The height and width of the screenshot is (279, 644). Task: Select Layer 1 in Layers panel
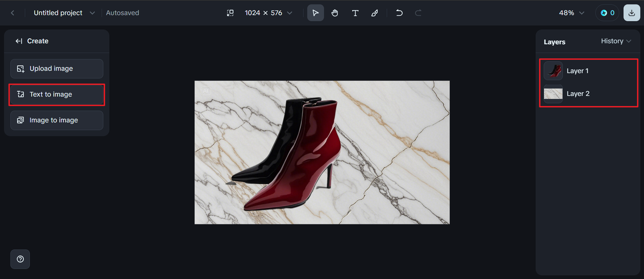click(588, 71)
